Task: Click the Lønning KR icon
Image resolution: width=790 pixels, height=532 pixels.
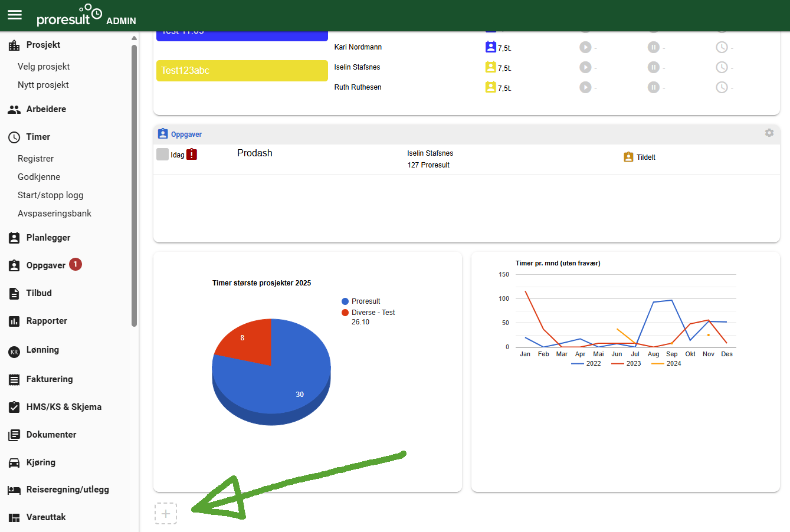Action: tap(14, 352)
